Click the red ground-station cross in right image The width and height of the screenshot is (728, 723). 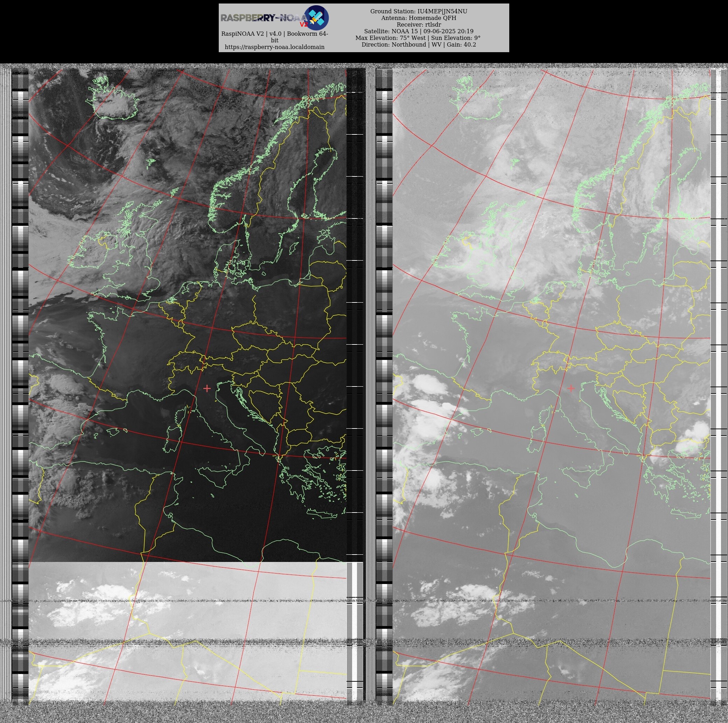coord(571,388)
